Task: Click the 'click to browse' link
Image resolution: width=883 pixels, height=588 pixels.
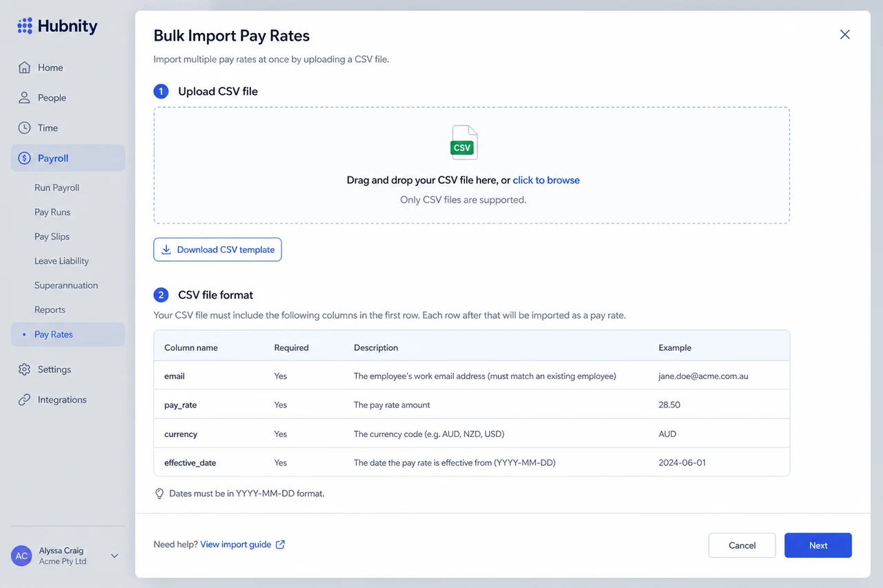Action: pyautogui.click(x=546, y=180)
